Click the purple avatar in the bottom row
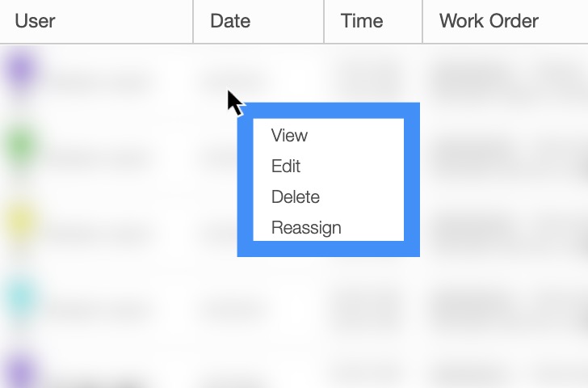This screenshot has height=388, width=588. click(21, 372)
